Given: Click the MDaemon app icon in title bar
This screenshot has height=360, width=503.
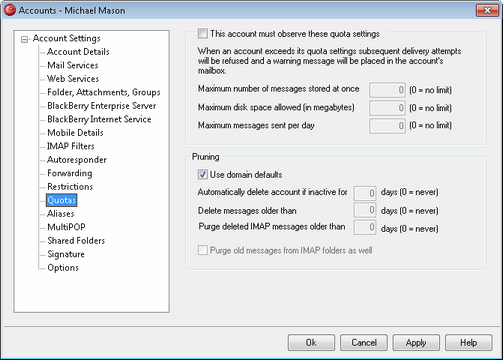Looking at the screenshot, I should pos(10,10).
